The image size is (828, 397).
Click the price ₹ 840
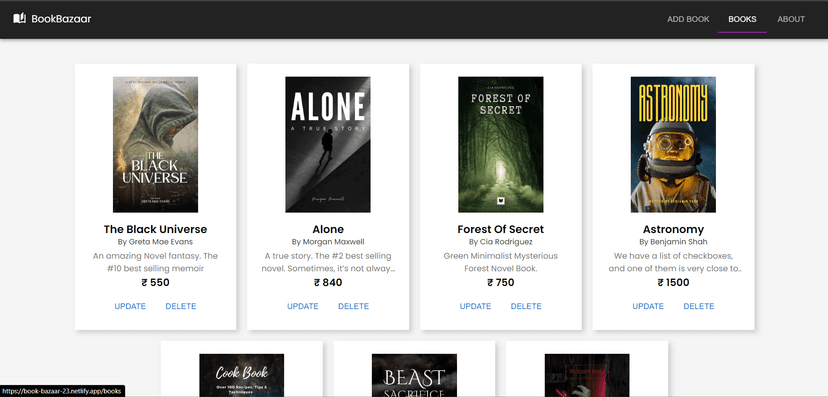pyautogui.click(x=328, y=282)
